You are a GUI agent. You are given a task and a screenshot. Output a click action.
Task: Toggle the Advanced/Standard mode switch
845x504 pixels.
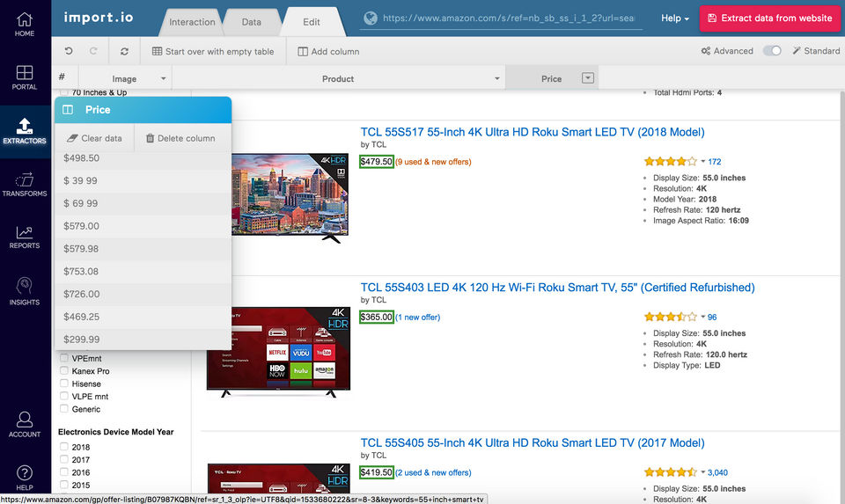point(772,51)
